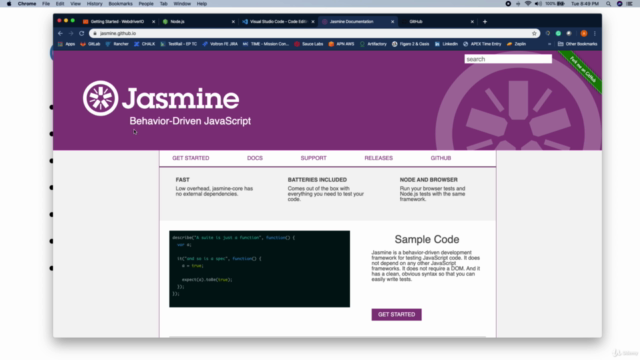Open macOS Spotlight search icon

click(x=609, y=4)
